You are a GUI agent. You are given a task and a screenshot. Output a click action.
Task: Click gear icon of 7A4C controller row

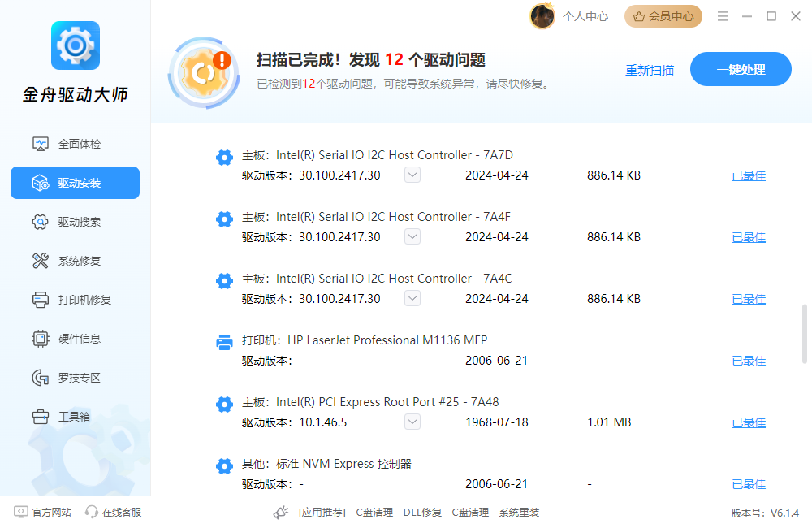(224, 280)
